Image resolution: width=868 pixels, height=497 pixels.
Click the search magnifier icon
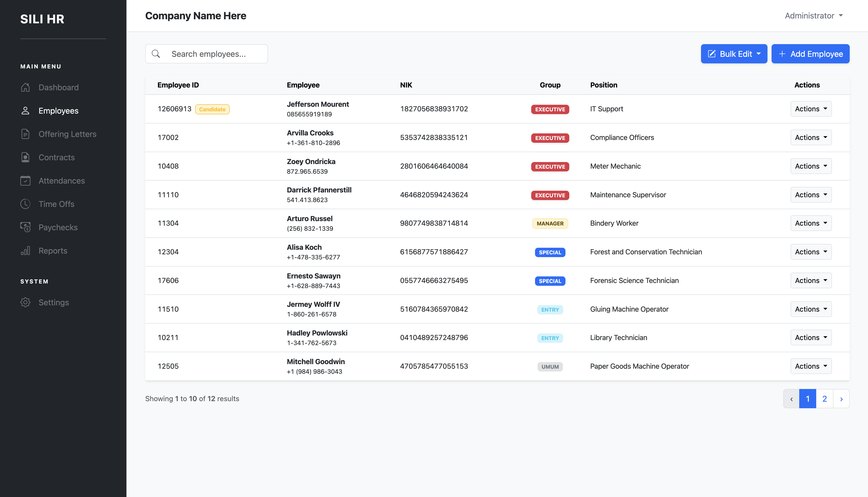click(156, 54)
